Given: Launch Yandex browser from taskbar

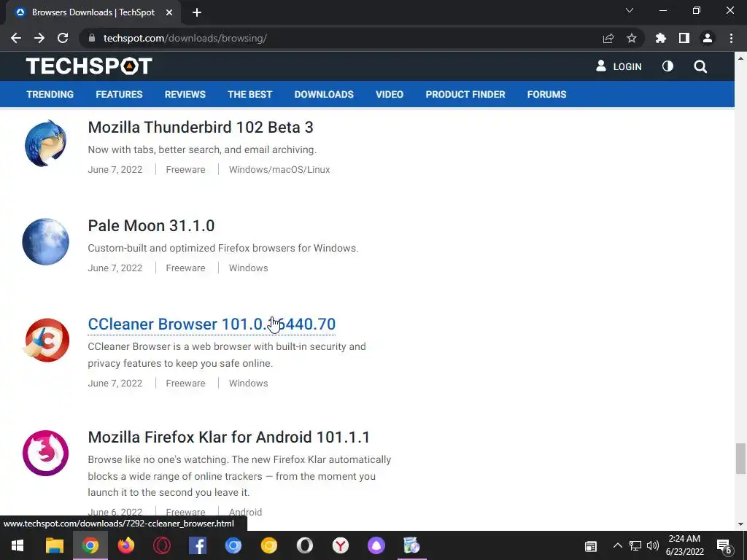Looking at the screenshot, I should coord(341,545).
